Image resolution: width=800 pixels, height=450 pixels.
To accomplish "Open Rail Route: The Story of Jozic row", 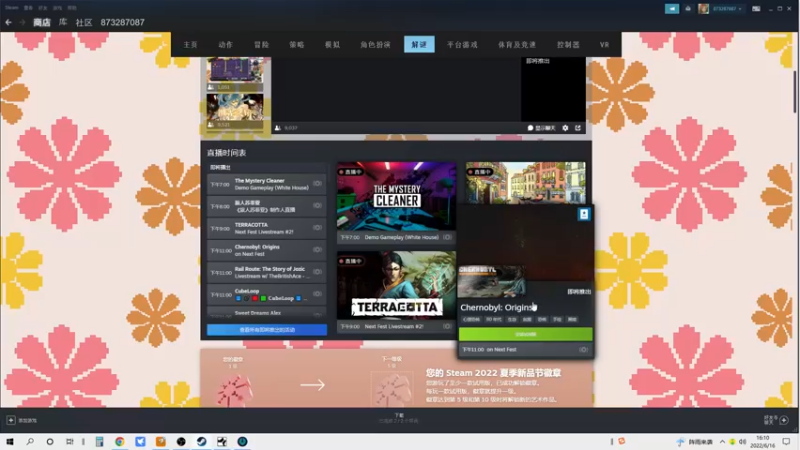I will tap(266, 272).
